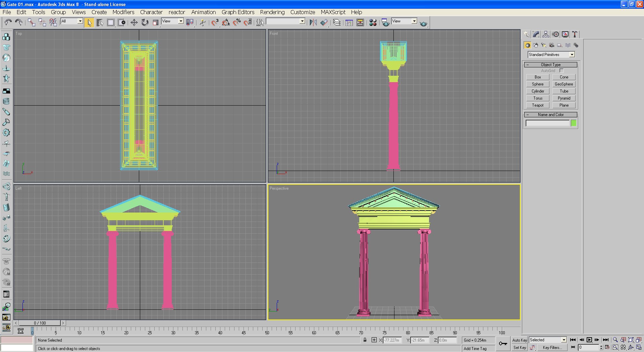Click the object name input field

[x=547, y=123]
